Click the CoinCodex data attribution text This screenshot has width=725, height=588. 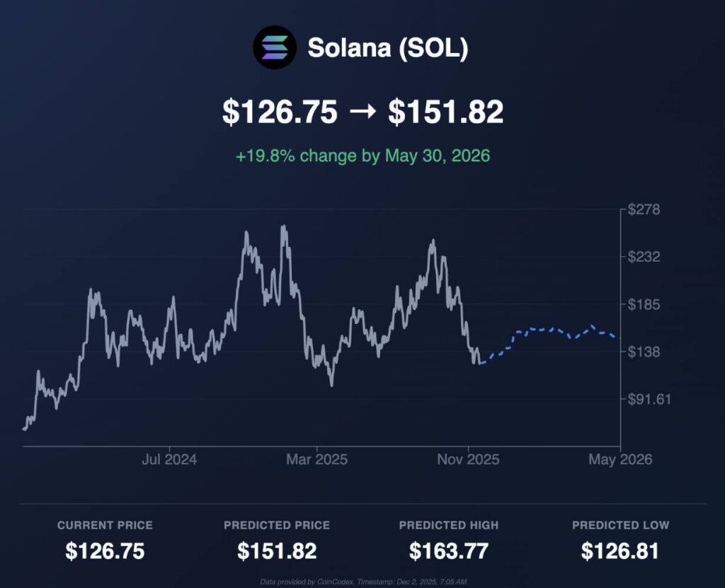click(x=362, y=580)
